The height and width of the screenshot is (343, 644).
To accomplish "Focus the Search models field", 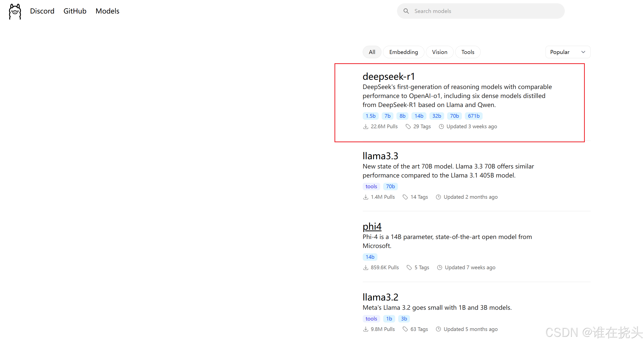I will (485, 11).
